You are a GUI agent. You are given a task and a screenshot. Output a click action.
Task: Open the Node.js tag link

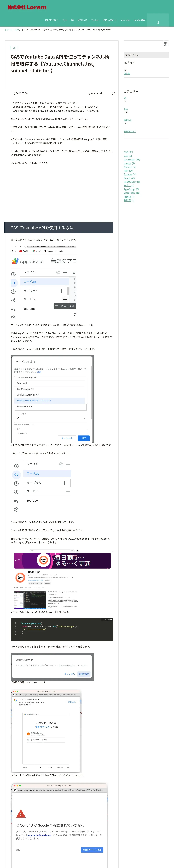point(128,167)
